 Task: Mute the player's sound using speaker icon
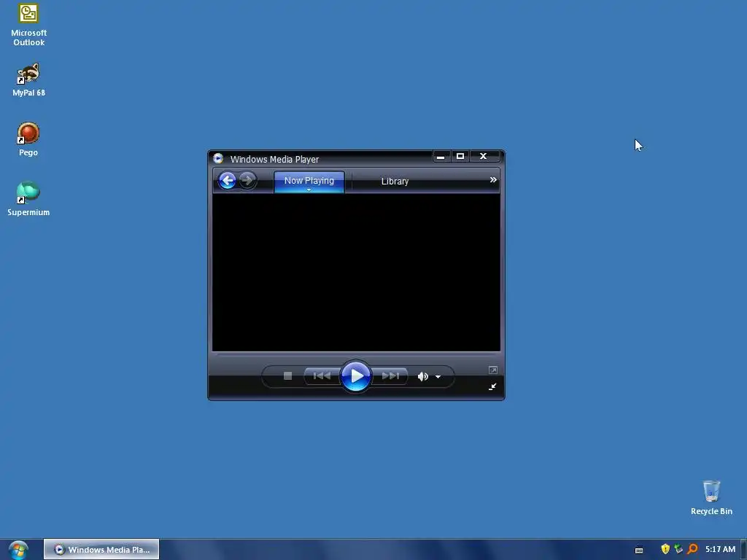(422, 377)
